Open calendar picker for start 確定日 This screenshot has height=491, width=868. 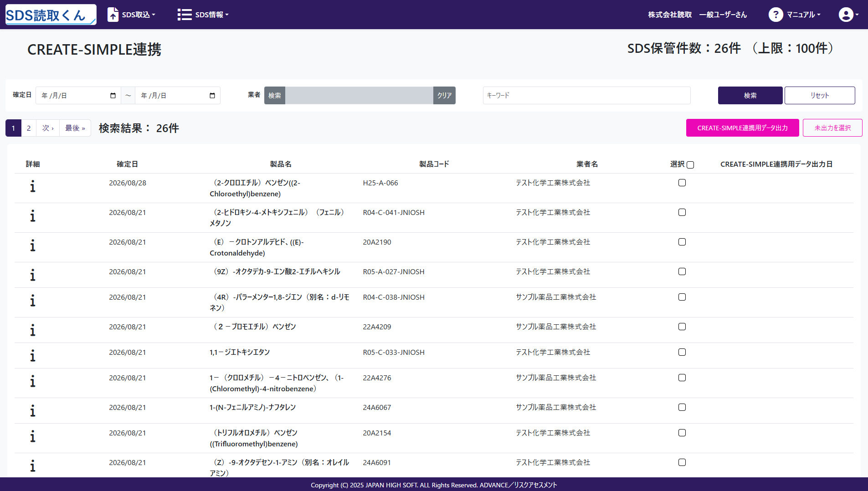[113, 96]
